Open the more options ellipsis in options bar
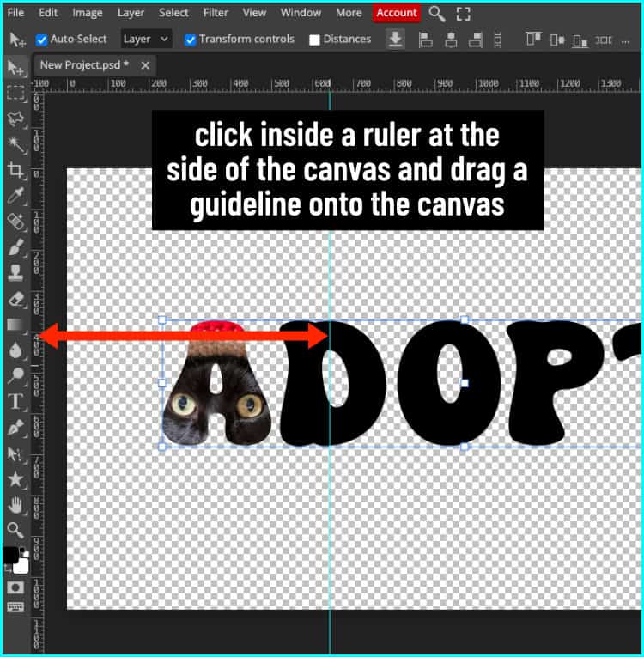The height and width of the screenshot is (657, 644). tap(626, 40)
